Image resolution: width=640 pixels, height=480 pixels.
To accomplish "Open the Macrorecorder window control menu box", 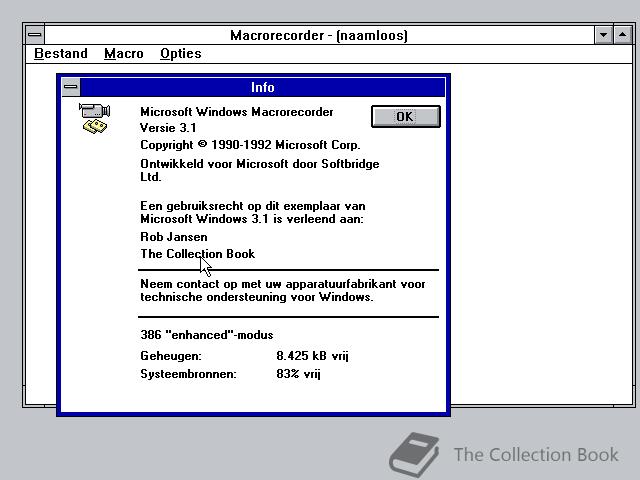I will (35, 35).
